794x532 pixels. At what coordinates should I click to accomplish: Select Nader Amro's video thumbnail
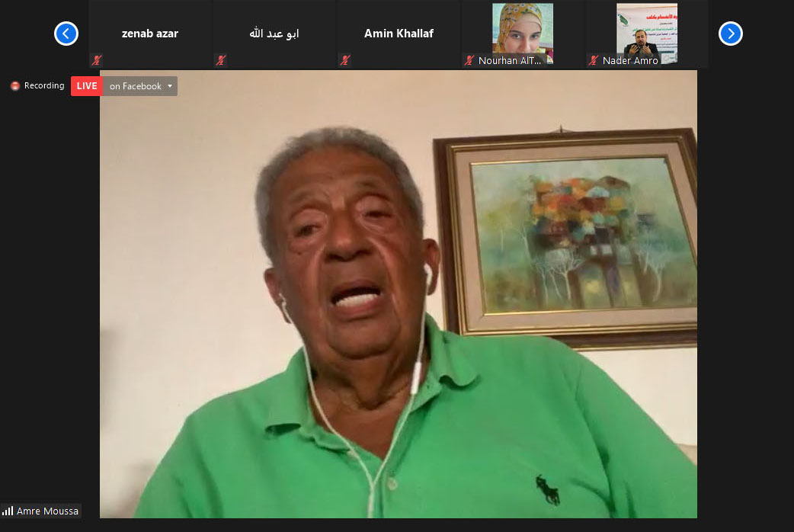coord(646,30)
